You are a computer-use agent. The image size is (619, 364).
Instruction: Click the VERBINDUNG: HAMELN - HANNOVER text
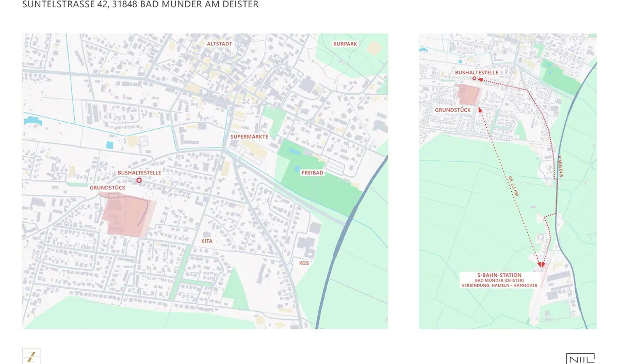pos(499,286)
